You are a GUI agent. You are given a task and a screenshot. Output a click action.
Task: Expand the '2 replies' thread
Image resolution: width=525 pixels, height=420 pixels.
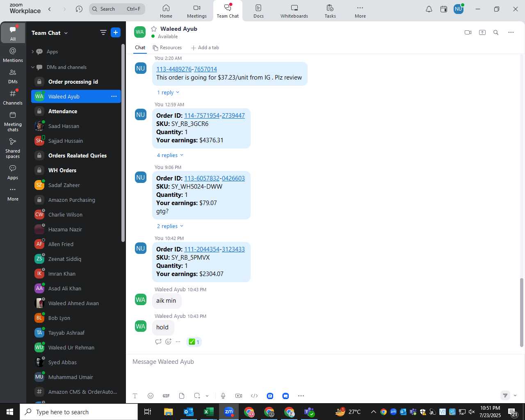pyautogui.click(x=170, y=226)
